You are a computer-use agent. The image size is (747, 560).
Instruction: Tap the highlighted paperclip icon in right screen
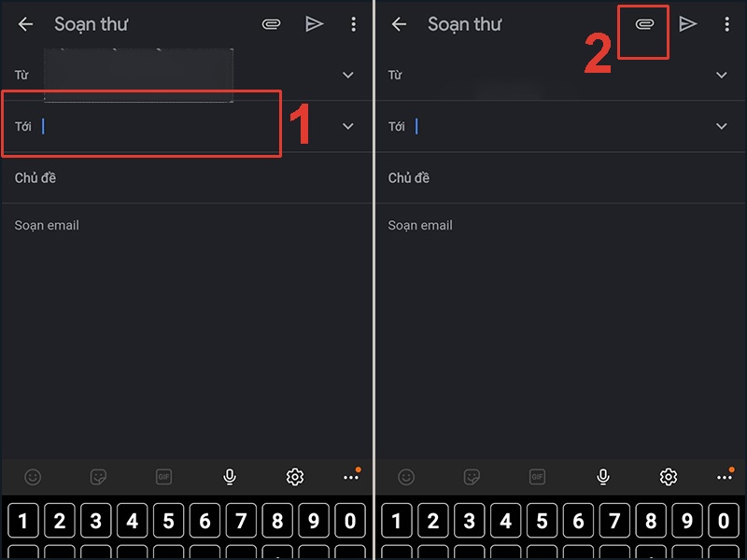[644, 24]
